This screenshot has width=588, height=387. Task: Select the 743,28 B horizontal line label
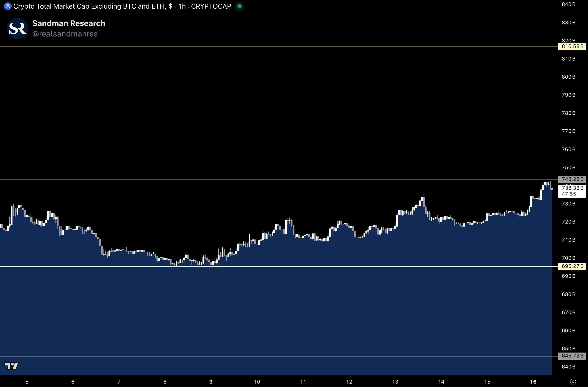[572, 179]
